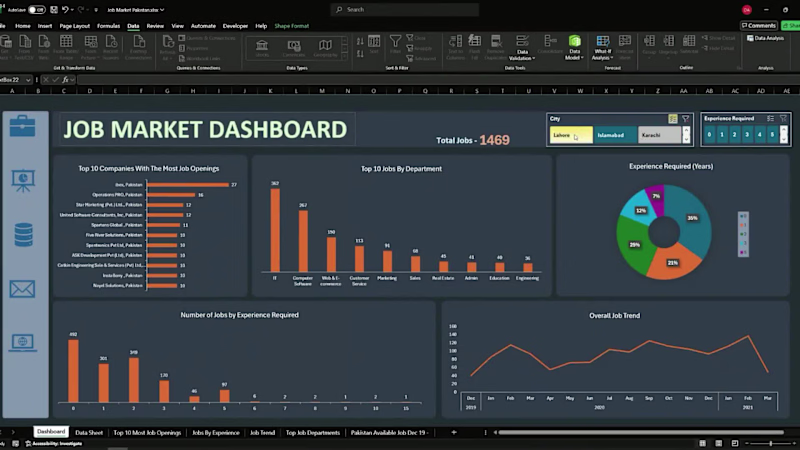This screenshot has width=800, height=450.
Task: Toggle multi-select in Experience Required slicer
Action: point(770,119)
